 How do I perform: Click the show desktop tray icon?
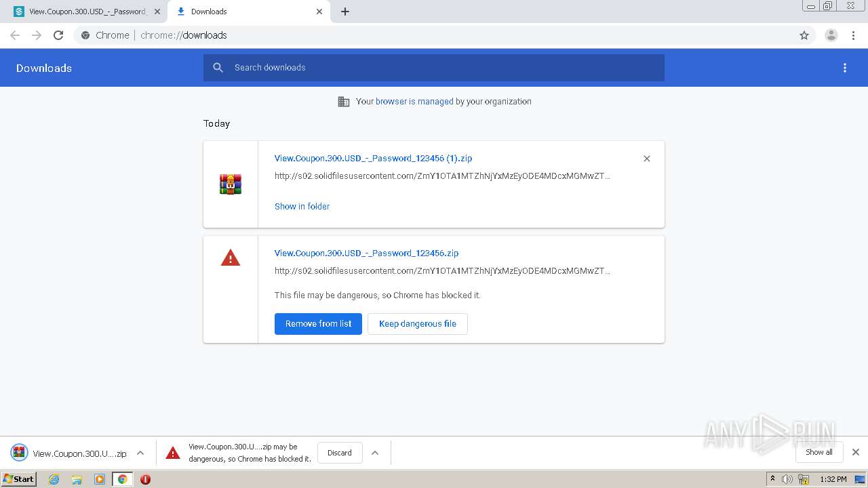point(860,479)
